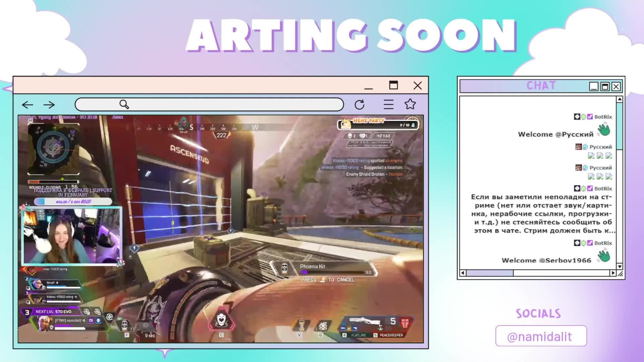Click chat horizontal scrollbar right arrow
The height and width of the screenshot is (362, 644).
coord(613,273)
